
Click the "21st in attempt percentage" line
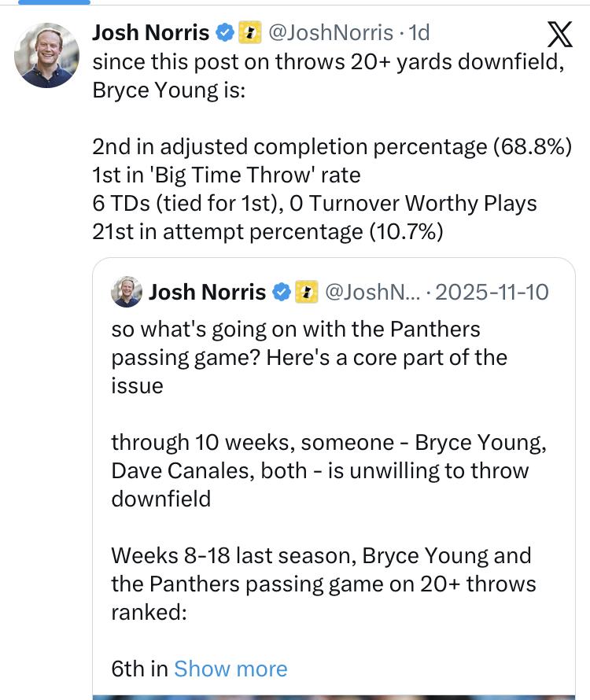tap(267, 231)
